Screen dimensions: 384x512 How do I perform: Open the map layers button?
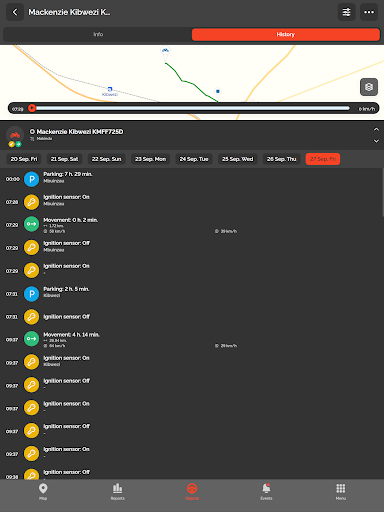tap(369, 87)
